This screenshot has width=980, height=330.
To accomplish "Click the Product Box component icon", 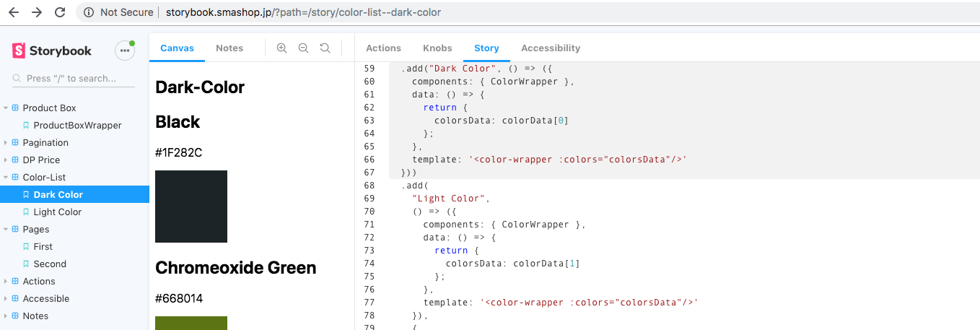I will pyautogui.click(x=15, y=108).
